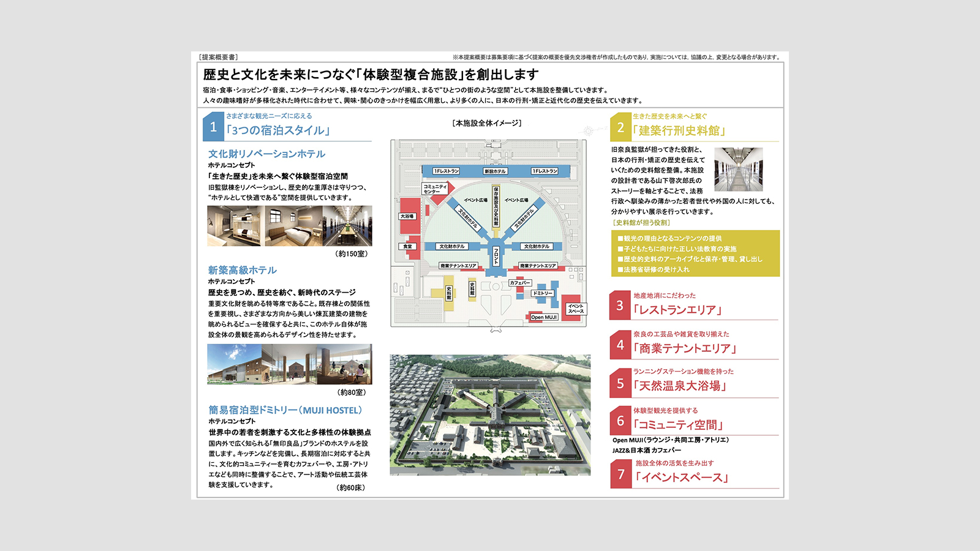Screen dimensions: 980x551
Task: Open the museum corridor photo
Action: pos(738,169)
